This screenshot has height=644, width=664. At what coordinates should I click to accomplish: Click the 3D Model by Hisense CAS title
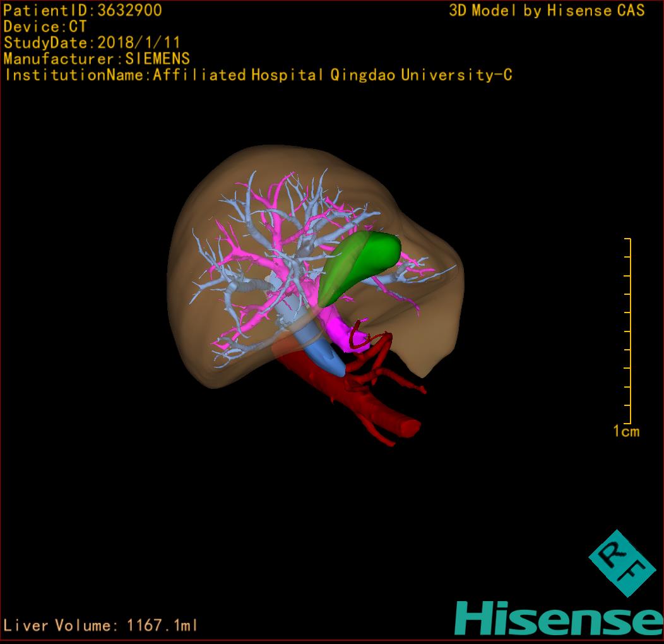[547, 10]
